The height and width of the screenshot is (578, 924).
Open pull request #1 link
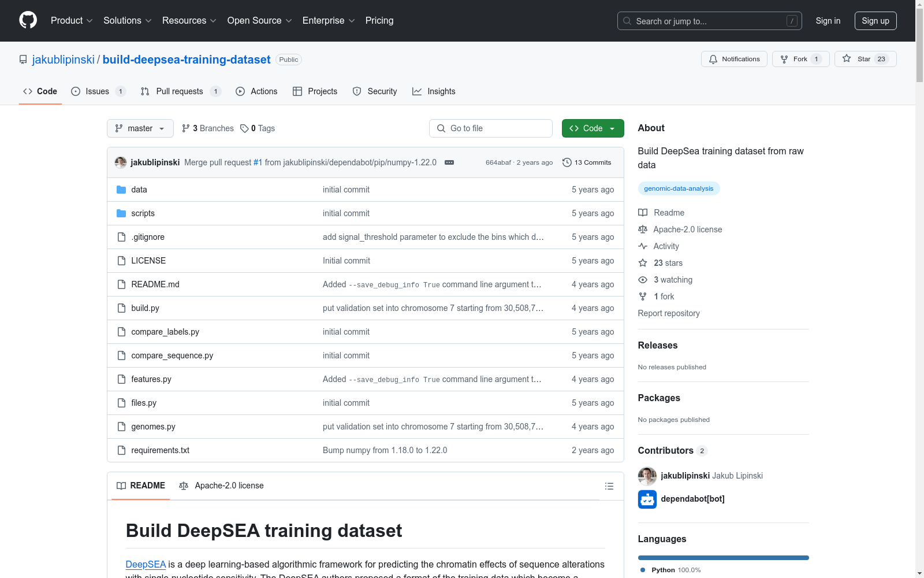click(258, 162)
